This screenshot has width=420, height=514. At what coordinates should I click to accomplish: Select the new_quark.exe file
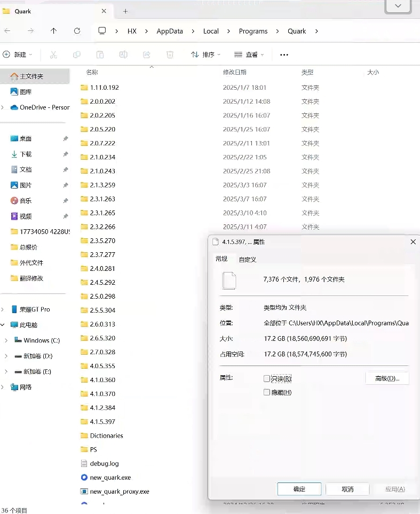[x=110, y=477]
